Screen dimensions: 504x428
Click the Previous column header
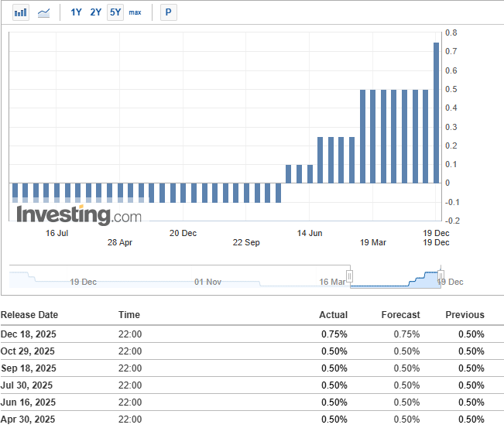(465, 314)
